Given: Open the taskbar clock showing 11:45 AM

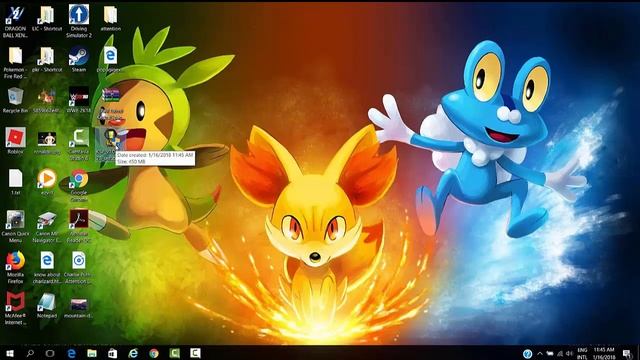Looking at the screenshot, I should (x=604, y=353).
